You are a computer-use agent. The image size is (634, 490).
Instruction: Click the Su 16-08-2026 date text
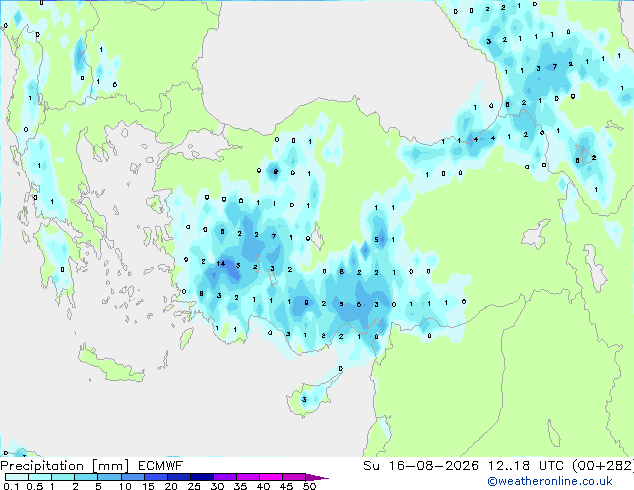[x=421, y=466]
